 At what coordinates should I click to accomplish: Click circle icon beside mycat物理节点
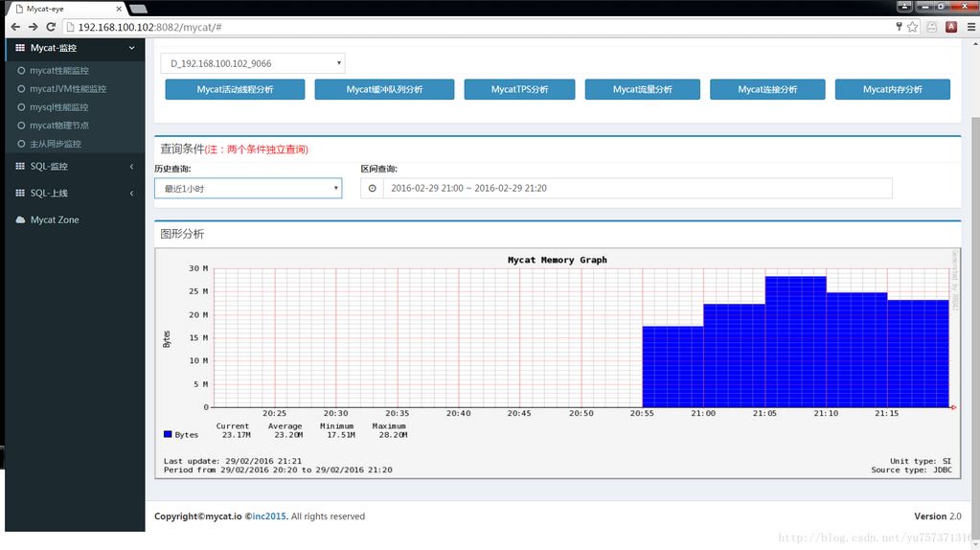(x=21, y=125)
